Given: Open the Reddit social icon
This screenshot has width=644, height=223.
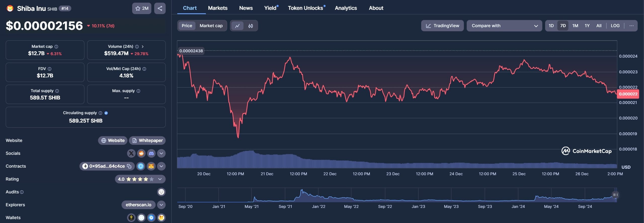Looking at the screenshot, I should tap(141, 153).
